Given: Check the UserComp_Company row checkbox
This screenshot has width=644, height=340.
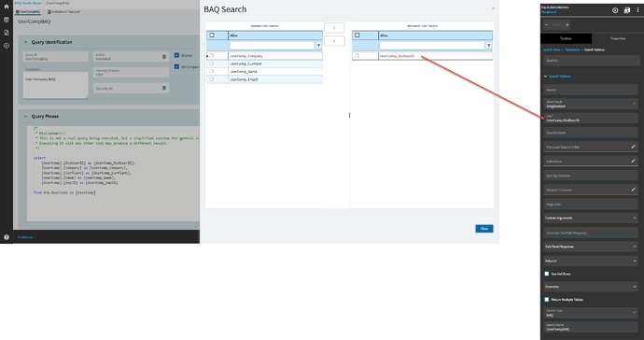Looking at the screenshot, I should pos(212,55).
